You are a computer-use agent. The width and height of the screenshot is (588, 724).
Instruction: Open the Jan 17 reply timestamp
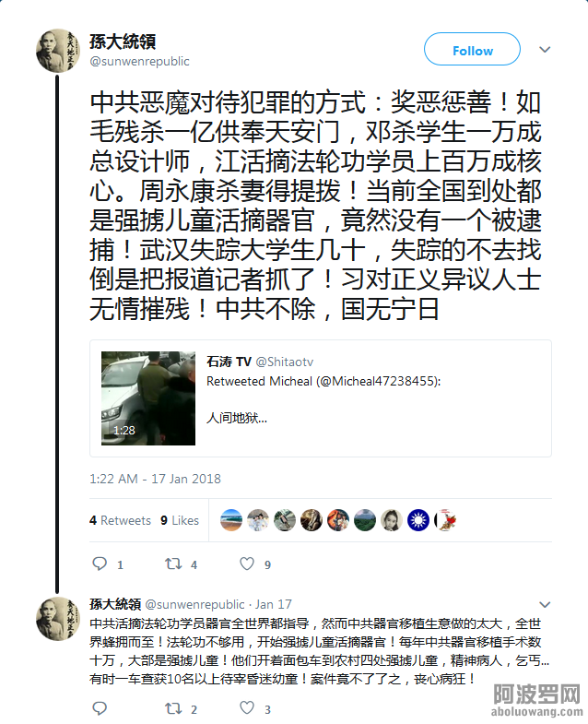[x=273, y=604]
